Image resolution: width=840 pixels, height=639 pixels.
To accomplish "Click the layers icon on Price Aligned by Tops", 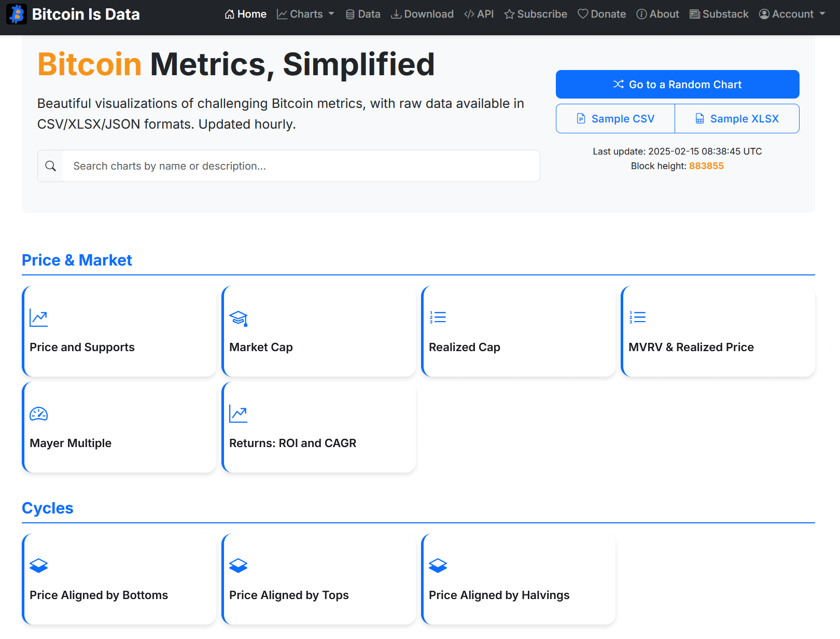I will pos(239,565).
